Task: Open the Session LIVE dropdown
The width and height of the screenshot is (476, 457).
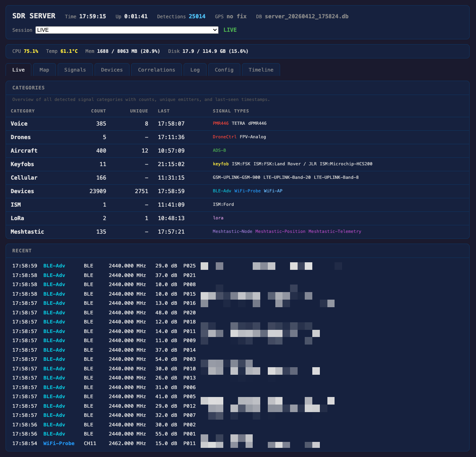Action: (127, 30)
